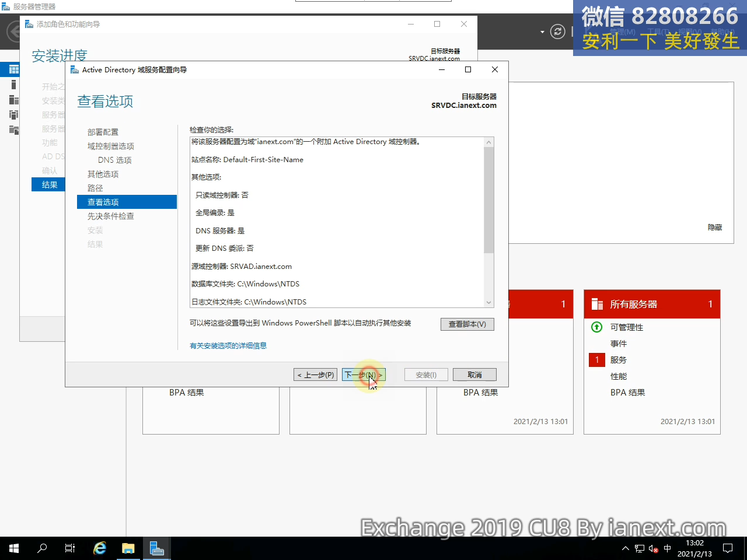Open Server Manager dashboard icon in sidebar
This screenshot has width=747, height=560.
click(14, 69)
